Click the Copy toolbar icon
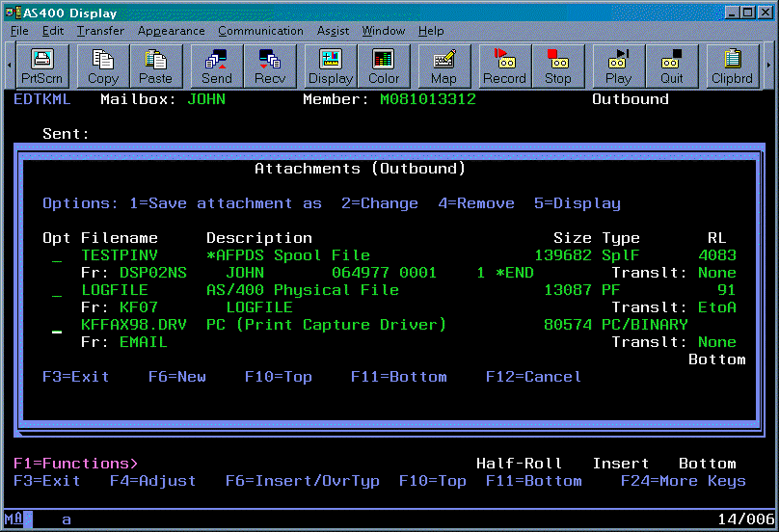This screenshot has width=779, height=532. point(103,66)
